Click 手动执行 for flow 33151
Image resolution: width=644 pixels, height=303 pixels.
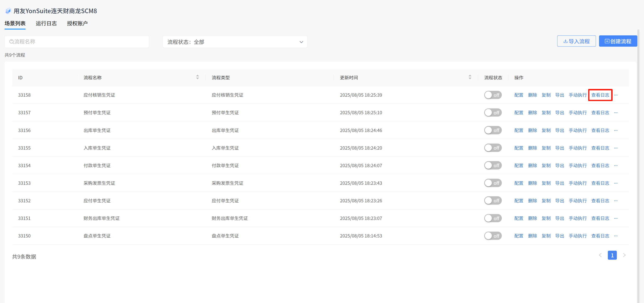pos(578,218)
